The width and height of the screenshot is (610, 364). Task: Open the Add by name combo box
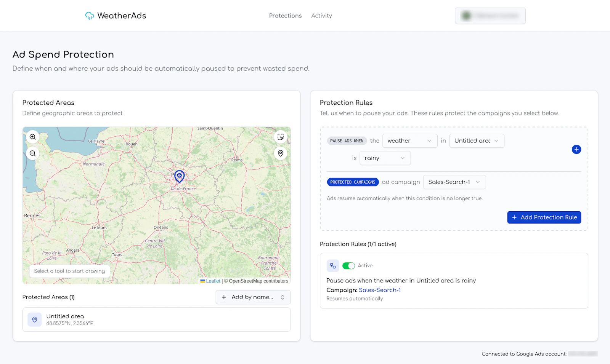[253, 297]
